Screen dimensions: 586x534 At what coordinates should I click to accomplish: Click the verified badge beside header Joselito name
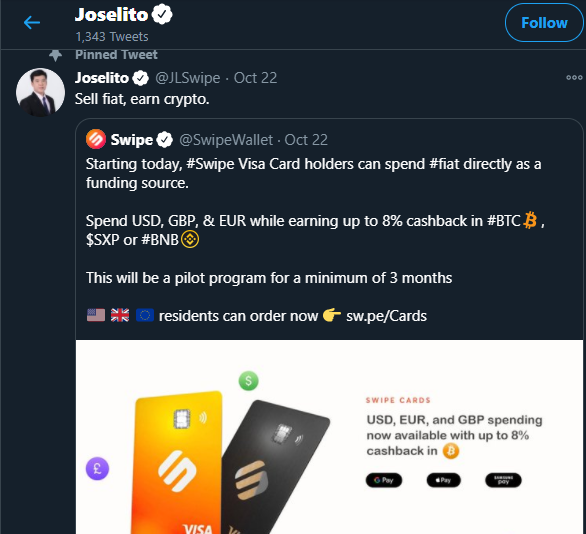[162, 15]
